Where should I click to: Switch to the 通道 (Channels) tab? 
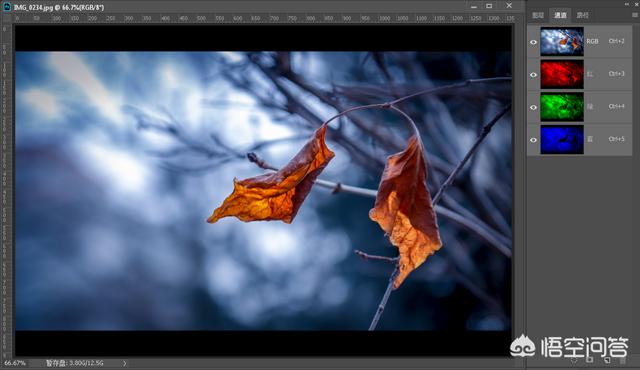pyautogui.click(x=560, y=16)
